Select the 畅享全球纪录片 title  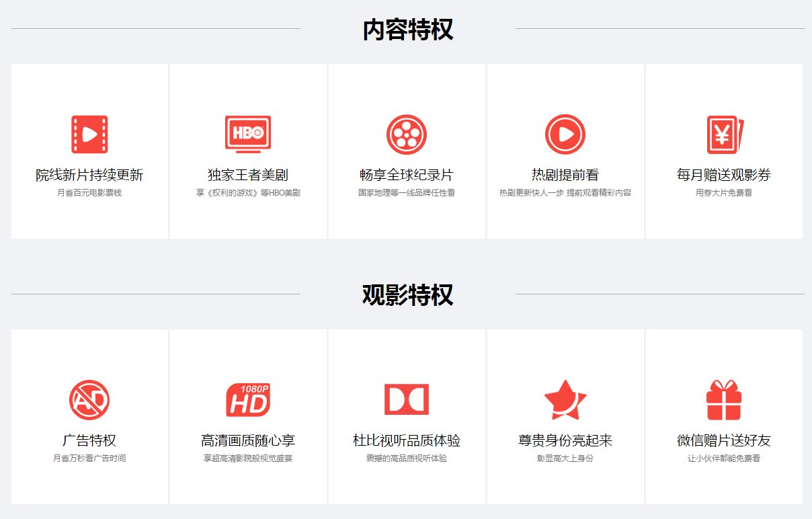(407, 175)
